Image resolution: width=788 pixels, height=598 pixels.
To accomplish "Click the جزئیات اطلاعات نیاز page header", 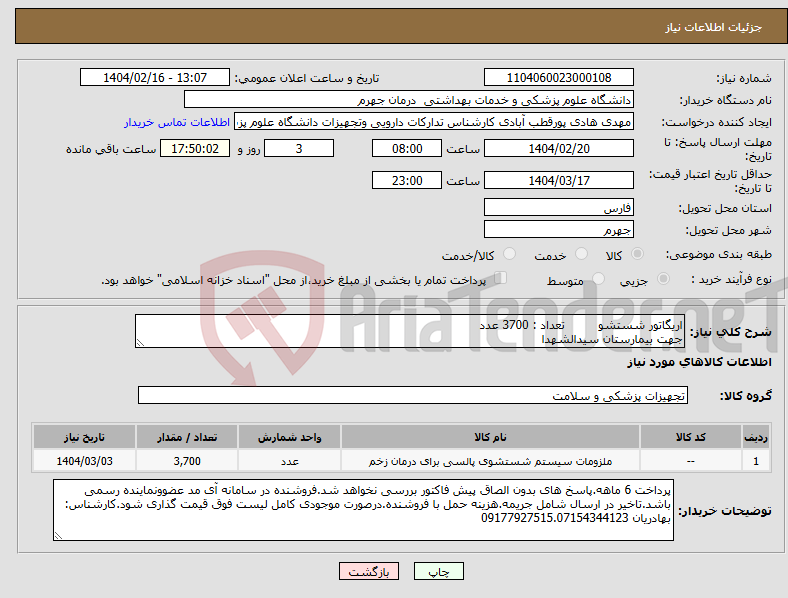I will tap(713, 27).
